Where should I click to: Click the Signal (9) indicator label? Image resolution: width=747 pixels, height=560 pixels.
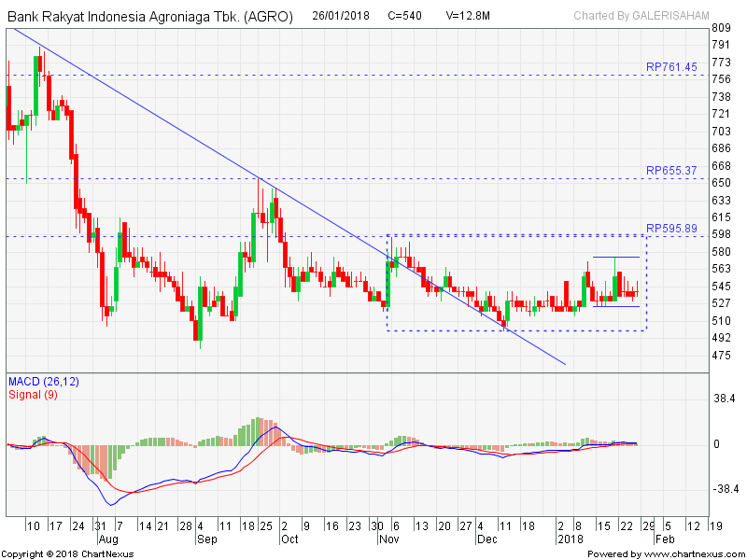click(x=34, y=394)
